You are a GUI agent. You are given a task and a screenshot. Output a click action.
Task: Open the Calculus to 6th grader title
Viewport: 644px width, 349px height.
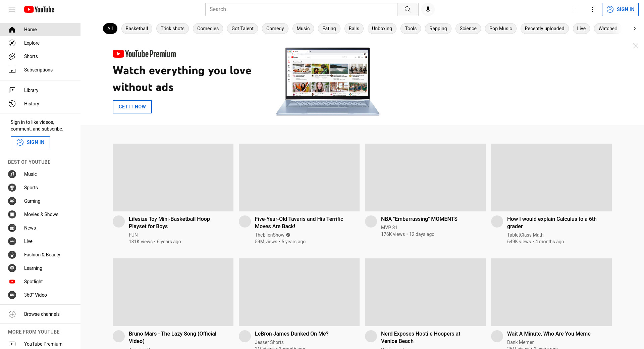(x=552, y=222)
